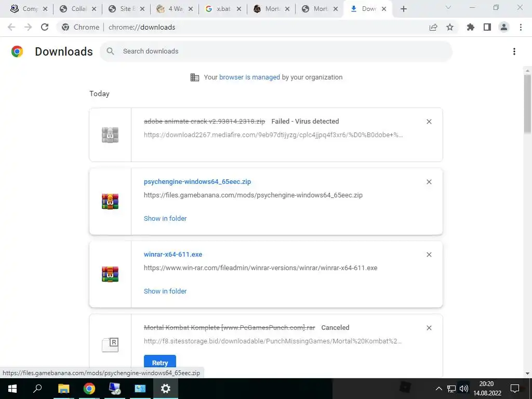Image resolution: width=532 pixels, height=399 pixels.
Task: Click the browser forward arrow
Action: click(28, 27)
